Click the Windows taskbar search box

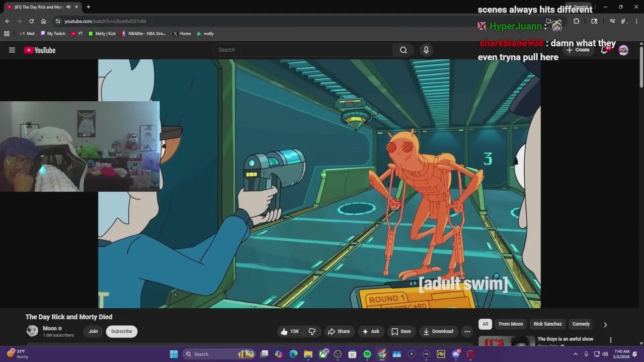tap(218, 354)
